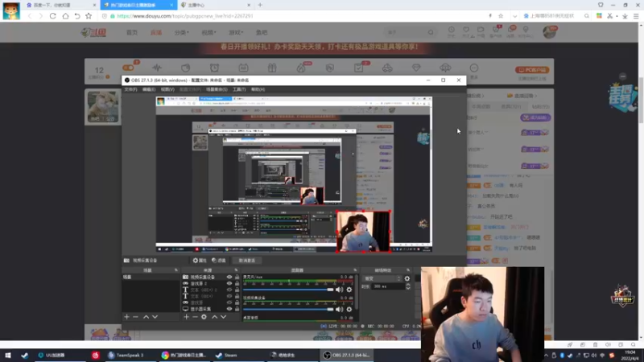
Task: Expand the Douyu 游戏 dropdown
Action: [x=236, y=32]
